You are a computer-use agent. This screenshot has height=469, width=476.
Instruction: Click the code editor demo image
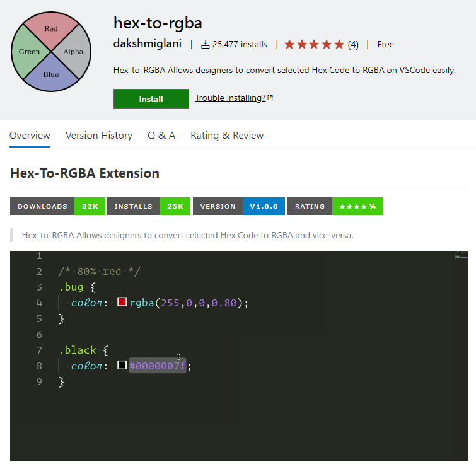coord(239,356)
